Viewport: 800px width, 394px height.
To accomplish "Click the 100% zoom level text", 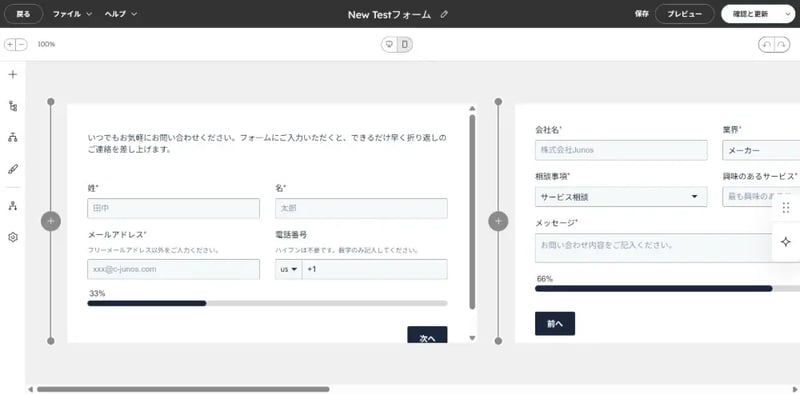I will pyautogui.click(x=46, y=44).
